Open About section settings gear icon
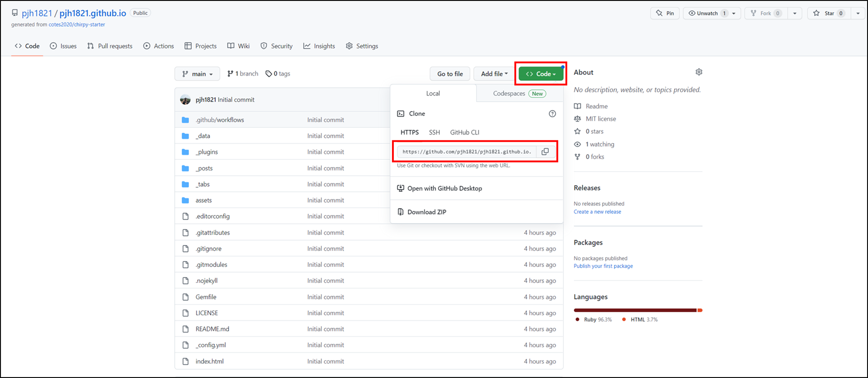This screenshot has height=378, width=868. 699,72
